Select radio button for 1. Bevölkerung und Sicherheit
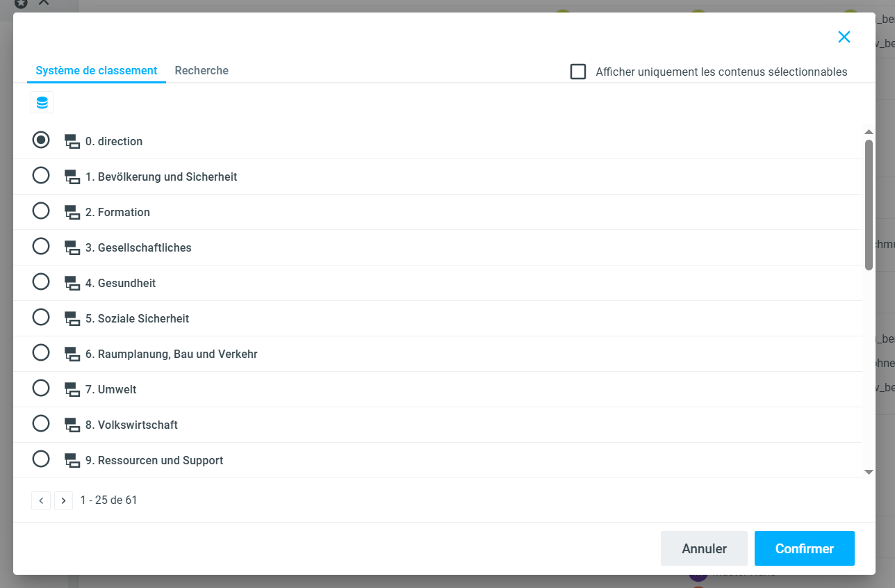Viewport: 895px width, 588px height. 41,175
